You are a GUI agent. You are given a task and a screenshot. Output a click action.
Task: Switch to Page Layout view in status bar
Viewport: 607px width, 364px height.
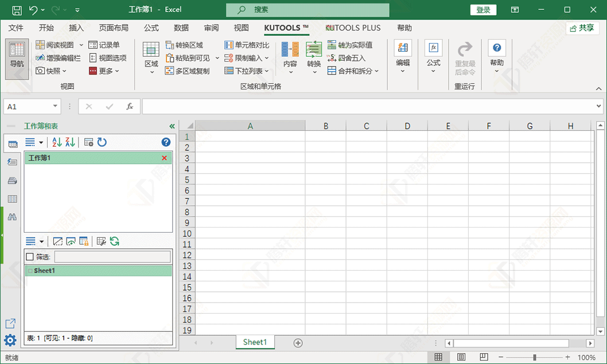point(461,357)
